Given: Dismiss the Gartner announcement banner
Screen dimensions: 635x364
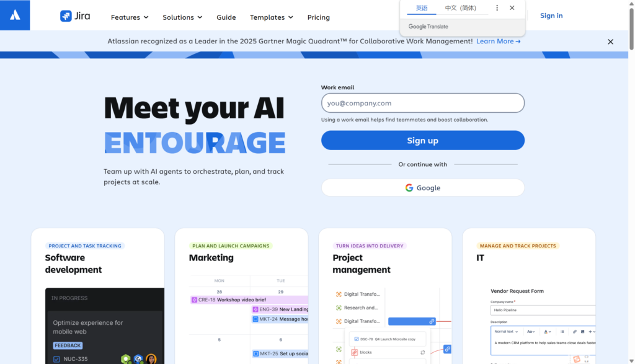Looking at the screenshot, I should [x=610, y=42].
